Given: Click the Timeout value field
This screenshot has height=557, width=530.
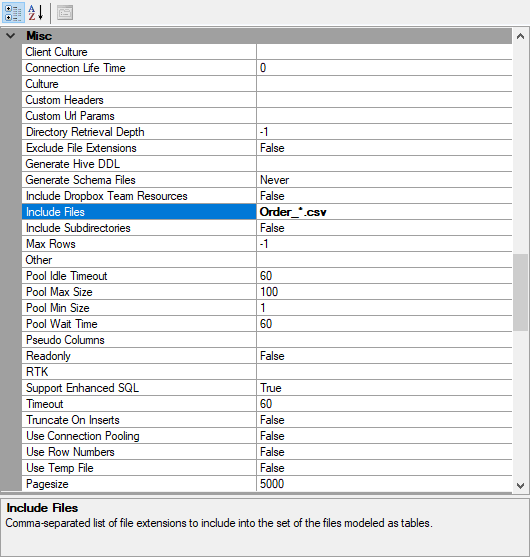Looking at the screenshot, I should (x=384, y=404).
